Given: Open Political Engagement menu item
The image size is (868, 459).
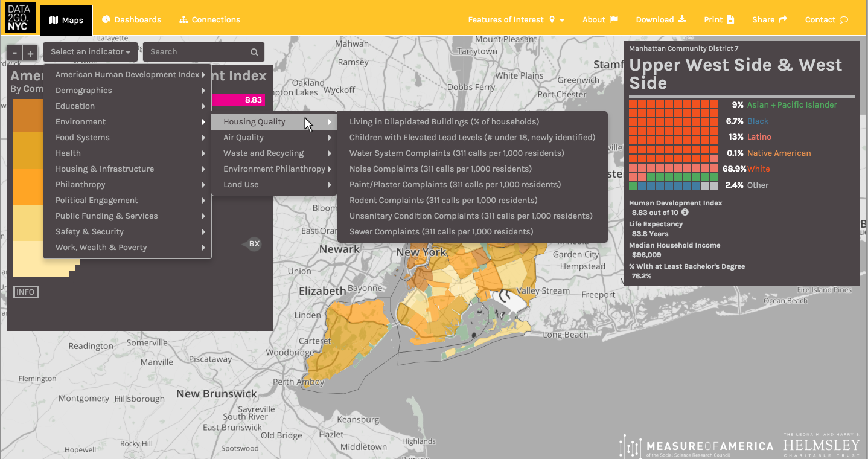Looking at the screenshot, I should [x=127, y=201].
